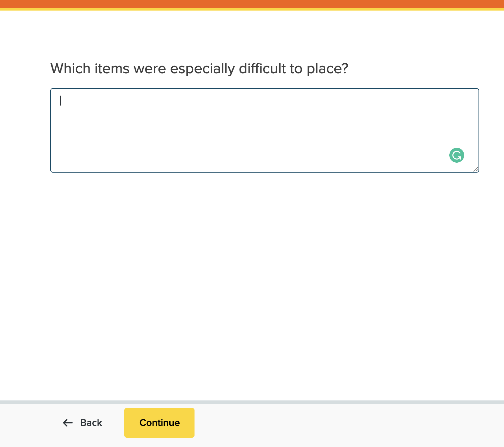This screenshot has width=504, height=447.
Task: Click the left arrow beside Back
Action: point(68,423)
